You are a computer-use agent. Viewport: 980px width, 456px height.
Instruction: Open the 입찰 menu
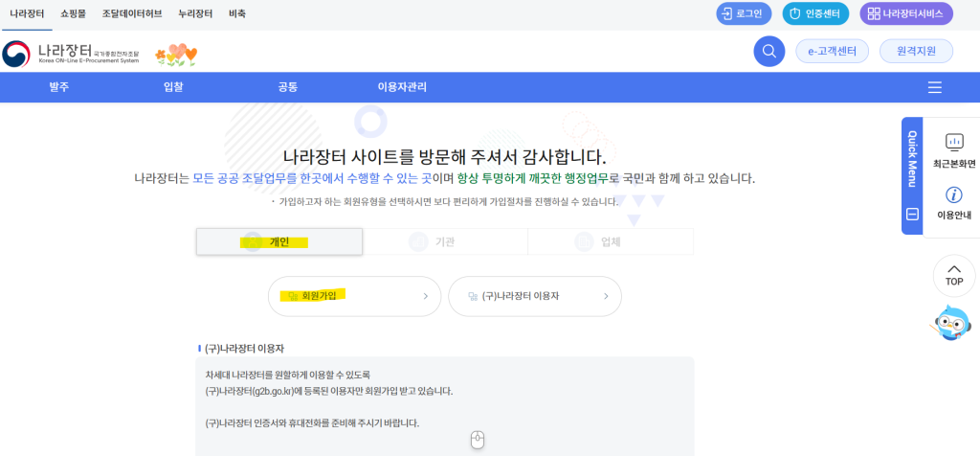click(173, 87)
